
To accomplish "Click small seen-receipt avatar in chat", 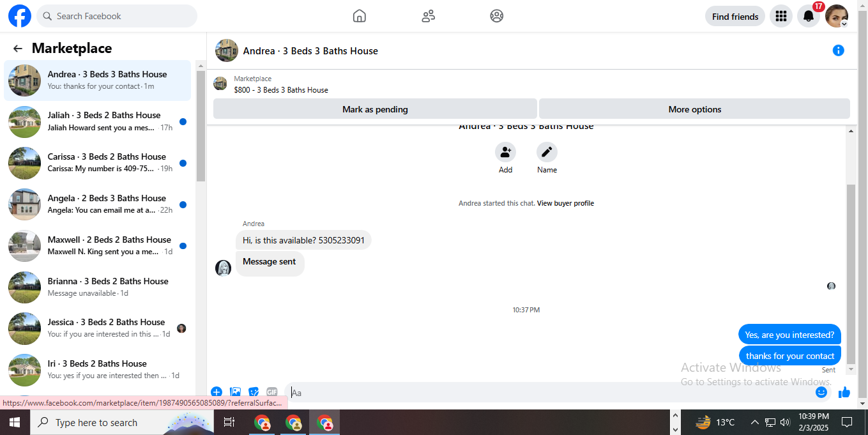I will pyautogui.click(x=831, y=286).
